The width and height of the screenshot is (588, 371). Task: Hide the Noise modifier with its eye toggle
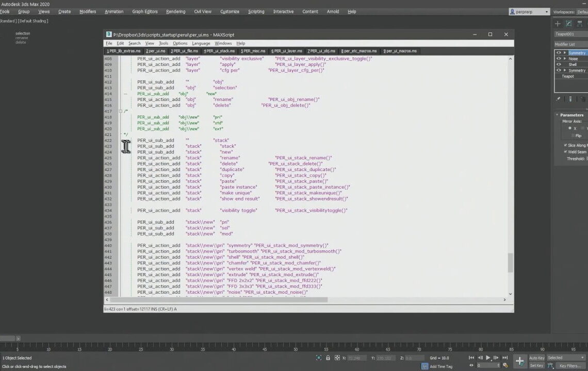click(558, 59)
